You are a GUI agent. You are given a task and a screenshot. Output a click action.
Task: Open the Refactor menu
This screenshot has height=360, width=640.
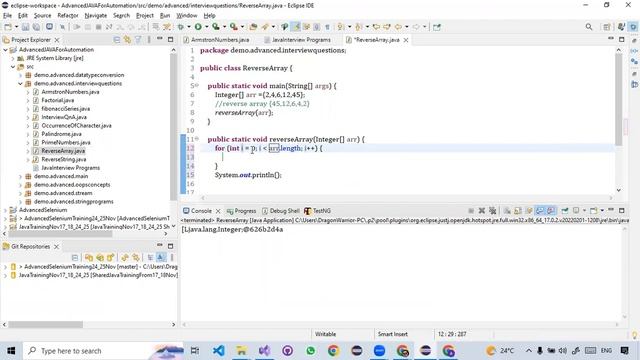pyautogui.click(x=68, y=16)
